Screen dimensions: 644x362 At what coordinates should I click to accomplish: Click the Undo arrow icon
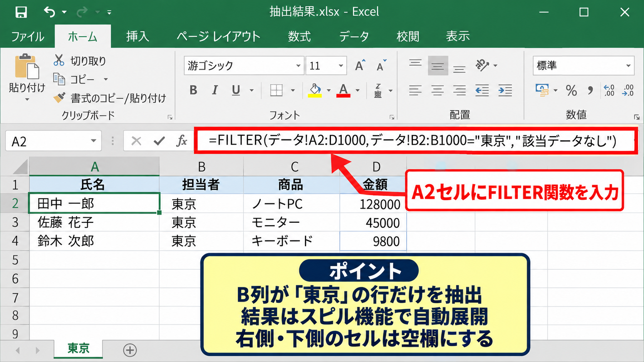click(x=49, y=12)
